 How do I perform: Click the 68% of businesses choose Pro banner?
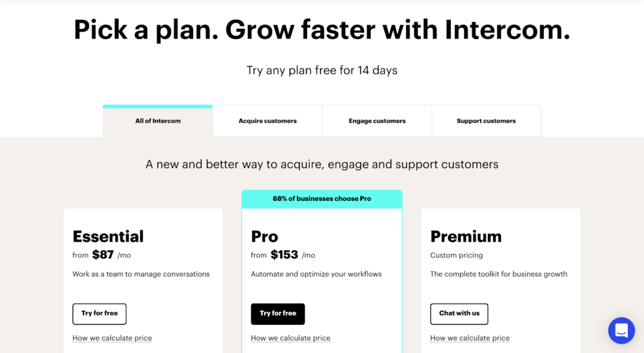pyautogui.click(x=322, y=199)
